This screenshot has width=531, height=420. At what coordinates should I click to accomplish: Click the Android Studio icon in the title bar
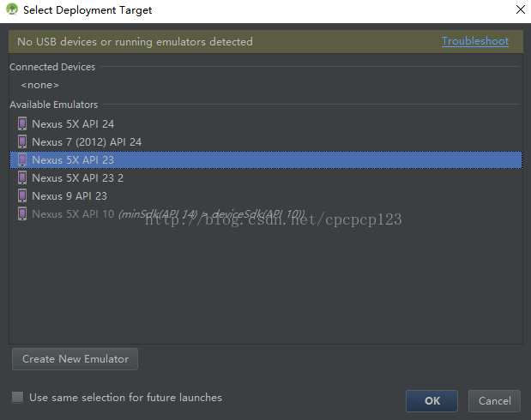12,9
